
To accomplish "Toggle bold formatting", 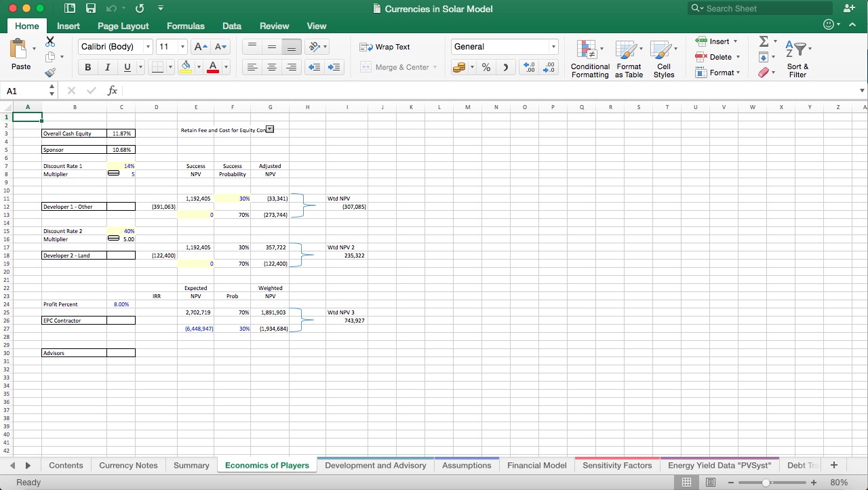I will click(88, 67).
